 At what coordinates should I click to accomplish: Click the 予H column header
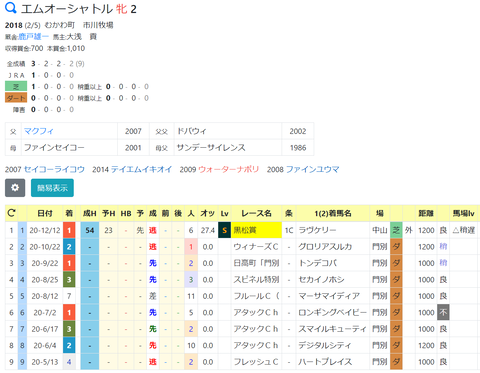pos(109,213)
